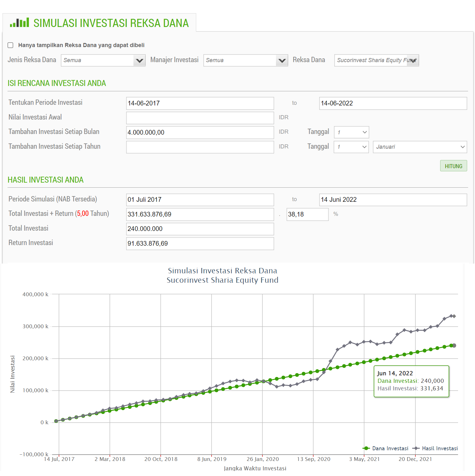
Task: Open the monthly Tanggal day dropdown
Action: point(351,132)
